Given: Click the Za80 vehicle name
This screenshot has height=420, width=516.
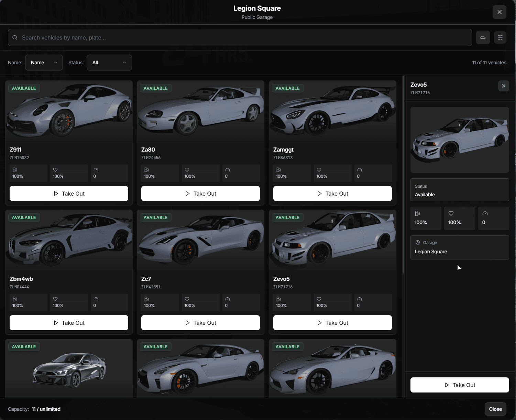Looking at the screenshot, I should click(148, 150).
